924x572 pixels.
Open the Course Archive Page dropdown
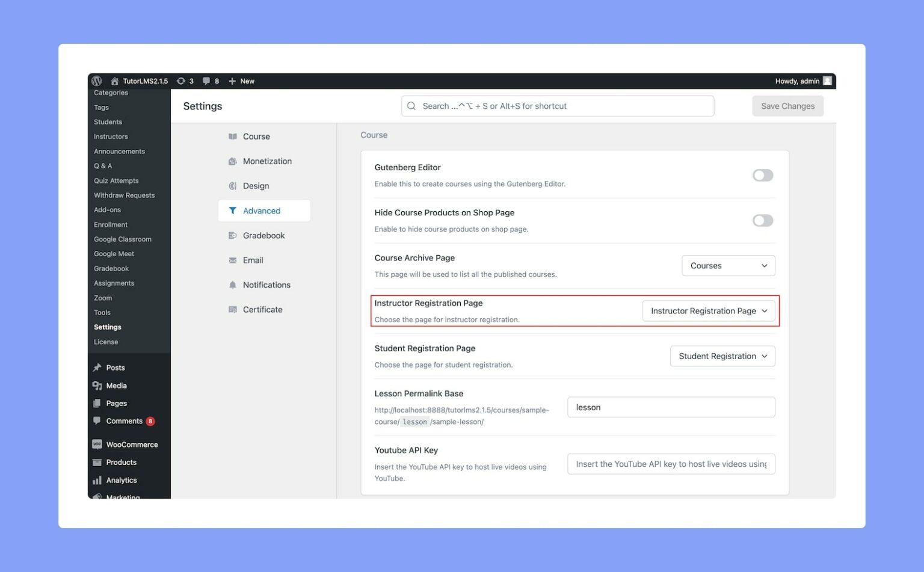pyautogui.click(x=728, y=266)
